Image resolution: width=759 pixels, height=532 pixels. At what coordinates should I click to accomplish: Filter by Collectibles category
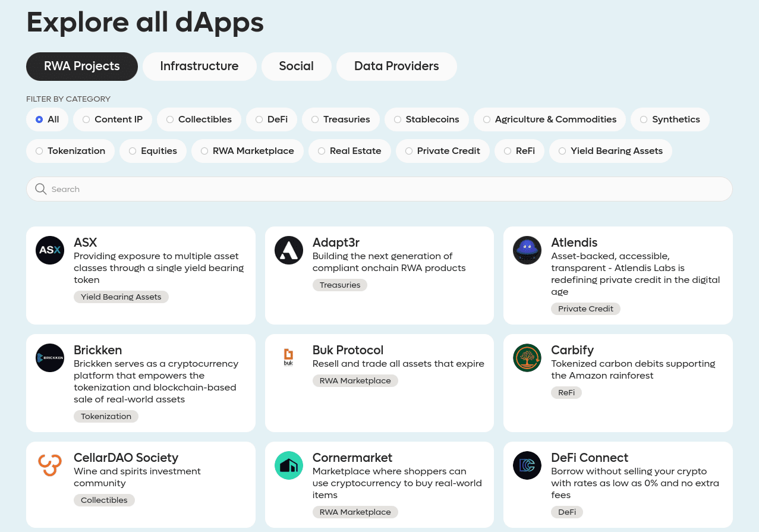point(199,119)
